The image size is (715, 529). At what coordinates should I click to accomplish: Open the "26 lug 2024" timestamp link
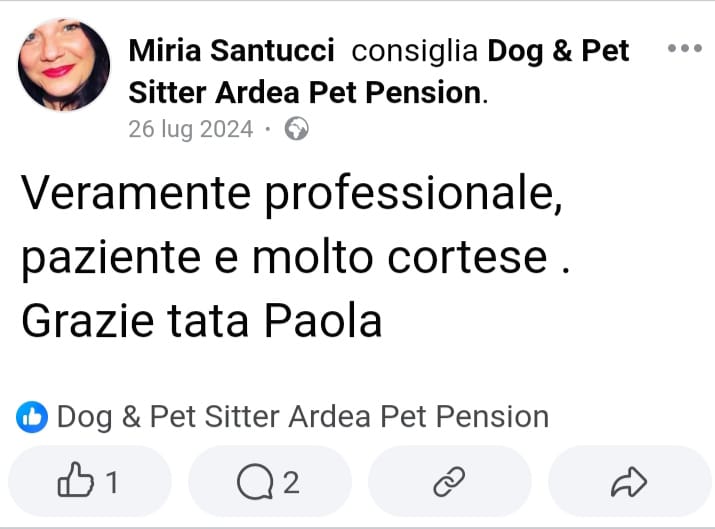pos(190,130)
